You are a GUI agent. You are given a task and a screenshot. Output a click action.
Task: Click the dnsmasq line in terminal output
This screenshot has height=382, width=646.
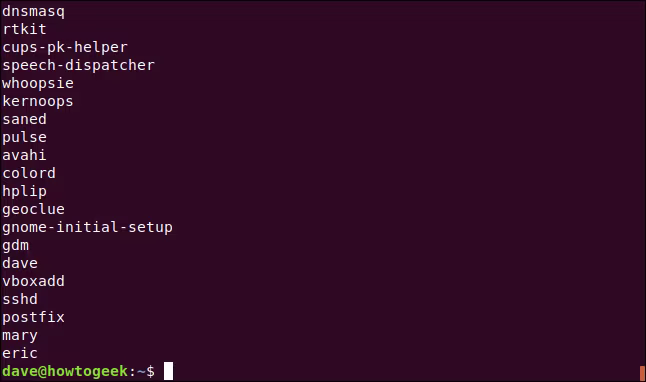click(33, 12)
